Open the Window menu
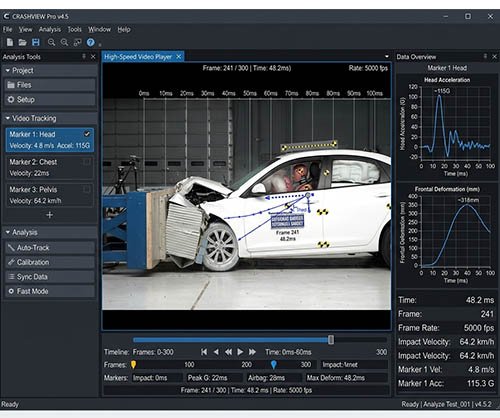This screenshot has height=418, width=500. [x=99, y=29]
